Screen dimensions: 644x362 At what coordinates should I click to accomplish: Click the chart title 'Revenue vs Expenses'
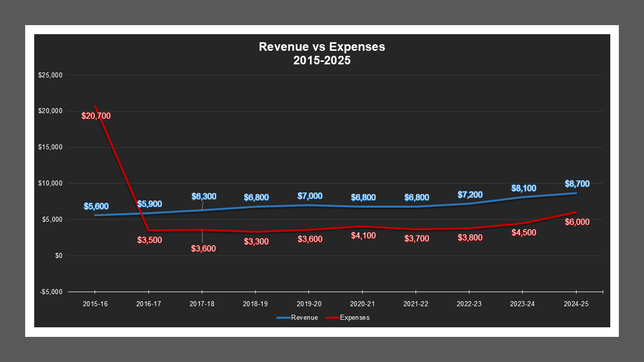(x=321, y=47)
